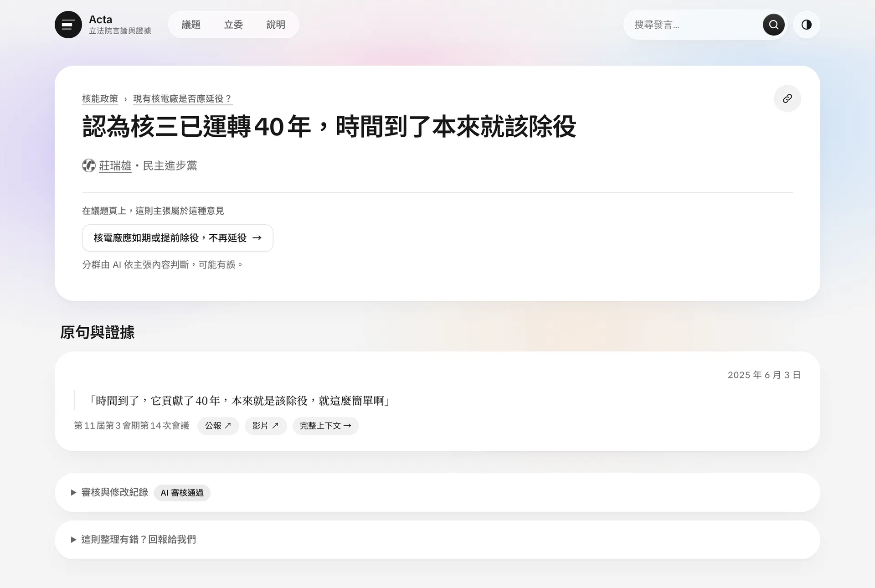
Task: Click the AI 審核通過 badge
Action: (x=182, y=493)
